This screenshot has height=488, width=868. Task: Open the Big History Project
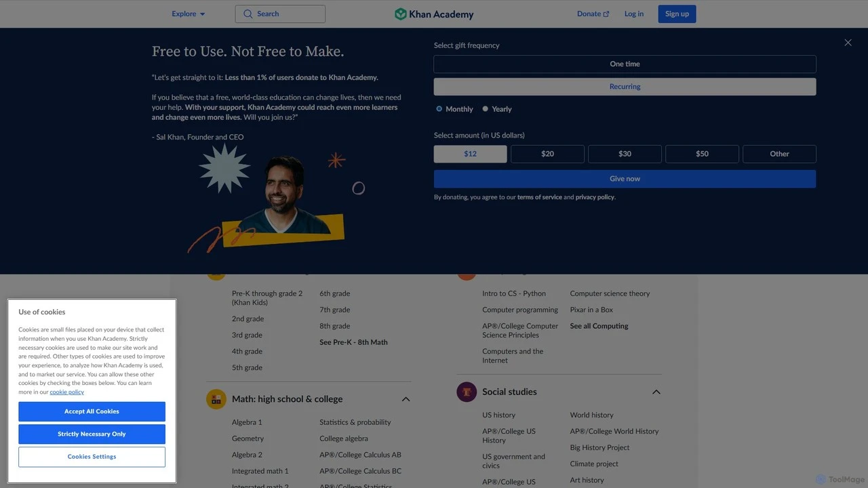pos(599,447)
